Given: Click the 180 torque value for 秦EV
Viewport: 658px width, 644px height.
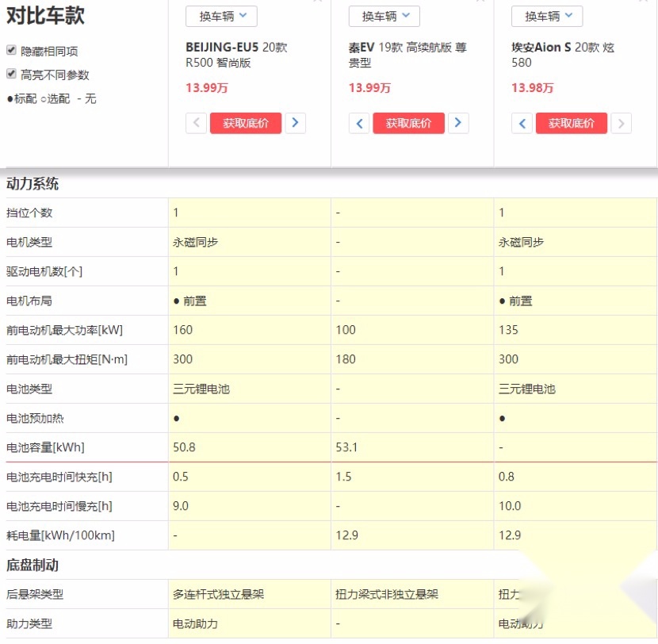Looking at the screenshot, I should pos(346,359).
